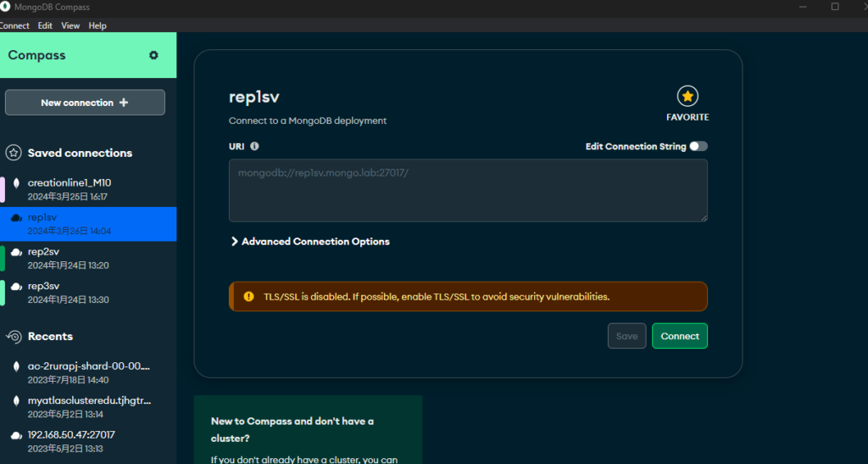Click the cloud icon beside rep2sv

click(x=17, y=252)
